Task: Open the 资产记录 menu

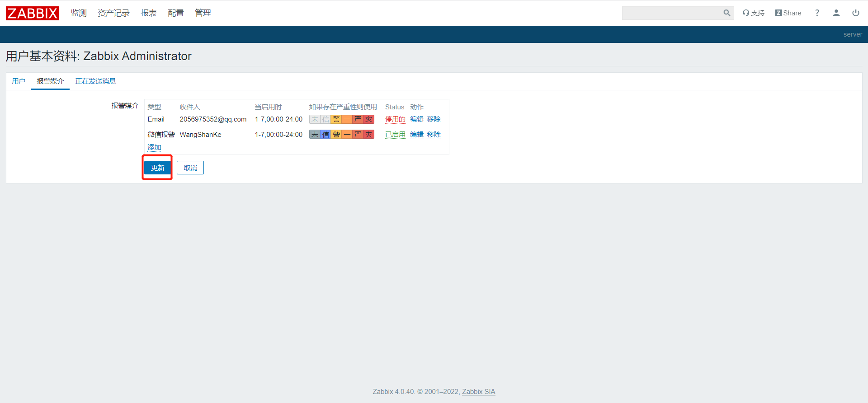Action: [114, 13]
